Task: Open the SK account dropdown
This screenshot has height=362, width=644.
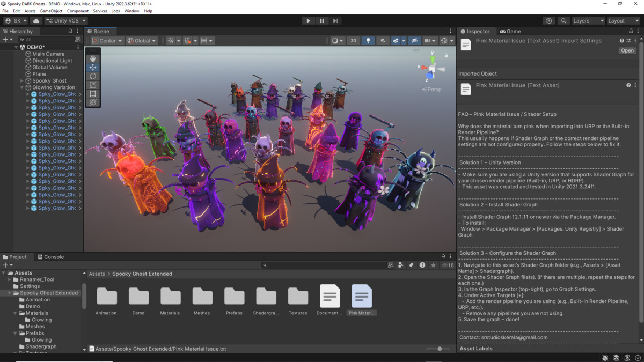Action: (16, 21)
